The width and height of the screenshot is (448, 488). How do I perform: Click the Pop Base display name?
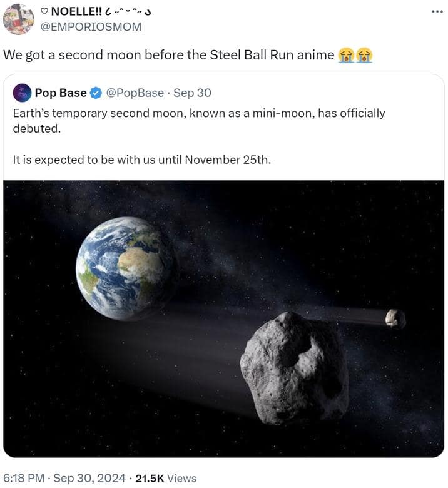point(61,93)
